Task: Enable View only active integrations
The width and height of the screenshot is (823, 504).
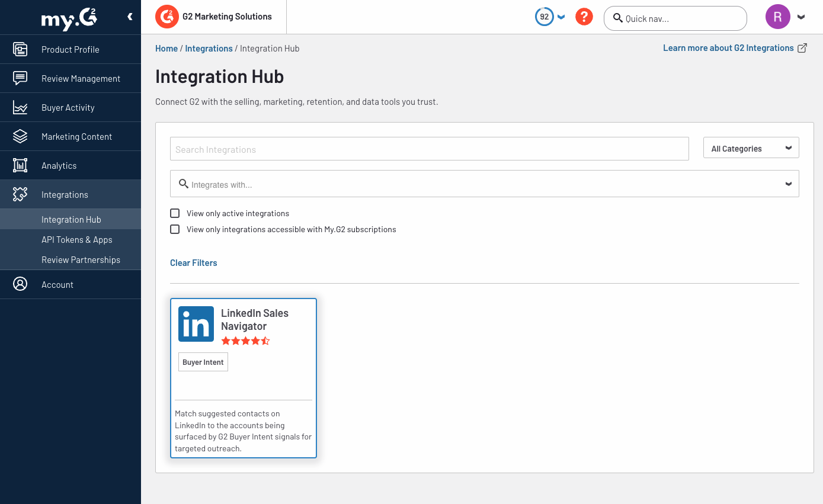Action: [x=175, y=213]
